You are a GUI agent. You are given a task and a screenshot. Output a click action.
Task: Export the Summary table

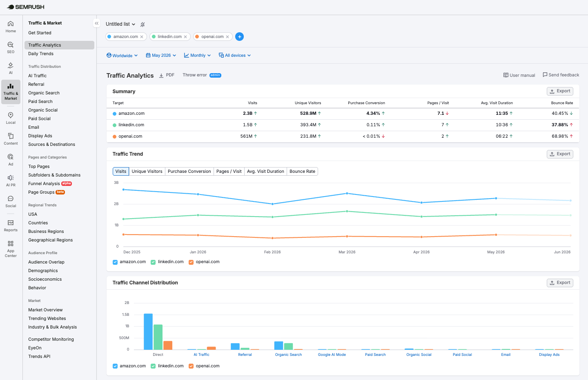[x=560, y=91]
